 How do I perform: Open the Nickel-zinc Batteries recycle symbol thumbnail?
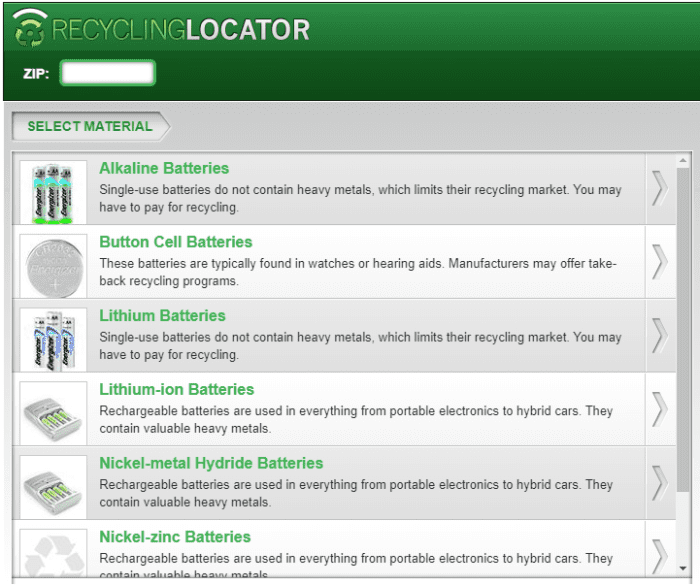[53, 553]
